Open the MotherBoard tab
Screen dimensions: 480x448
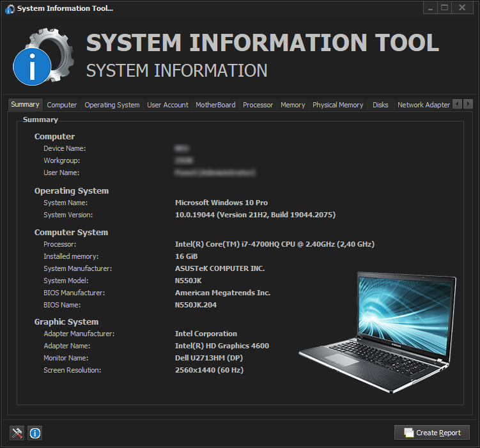(215, 105)
